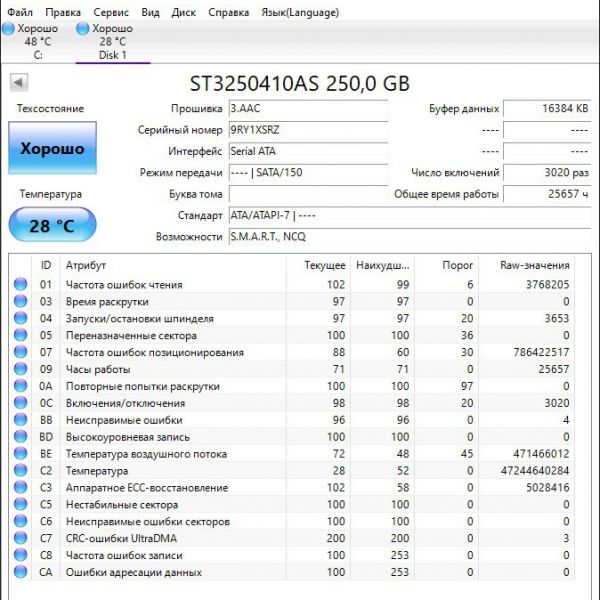Select the Неисправимые ошибки row
The width and height of the screenshot is (600, 600).
click(292, 420)
